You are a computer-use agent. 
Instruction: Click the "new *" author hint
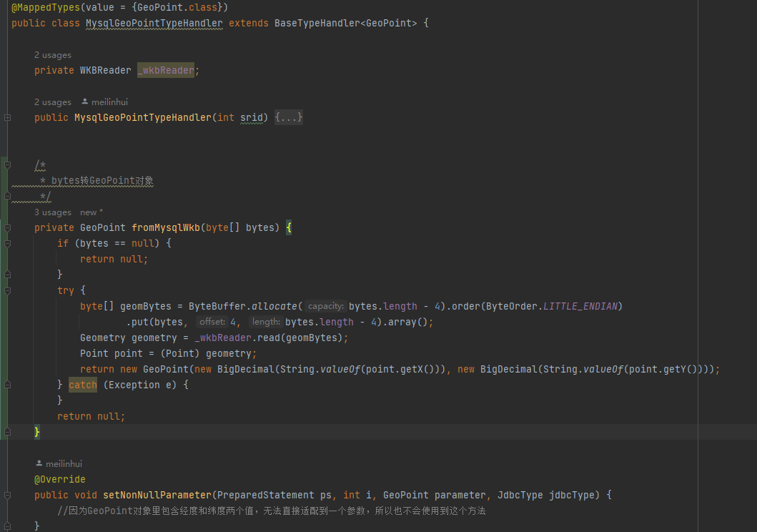pyautogui.click(x=91, y=212)
